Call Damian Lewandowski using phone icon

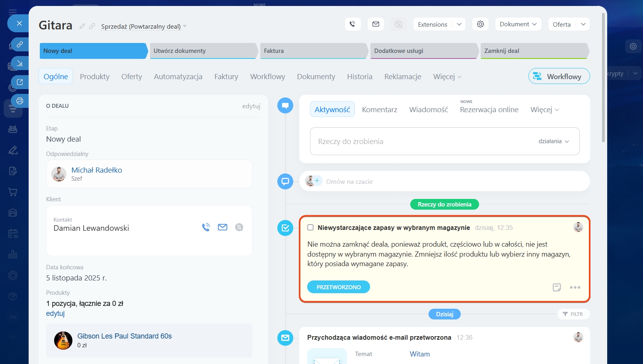pyautogui.click(x=206, y=227)
